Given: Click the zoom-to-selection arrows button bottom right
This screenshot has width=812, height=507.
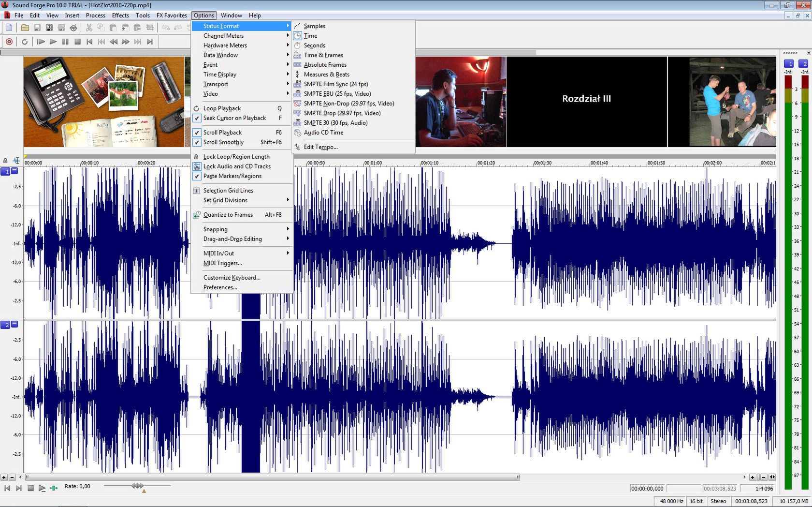Looking at the screenshot, I should pos(772,477).
